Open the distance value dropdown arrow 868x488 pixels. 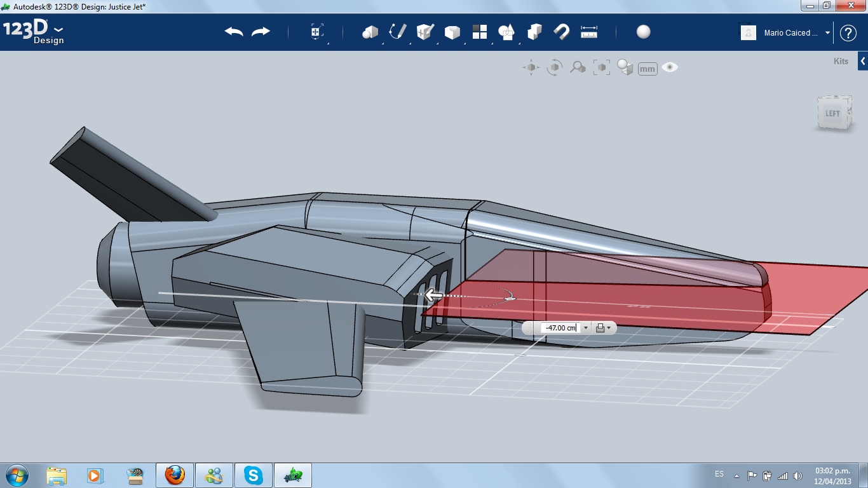586,328
